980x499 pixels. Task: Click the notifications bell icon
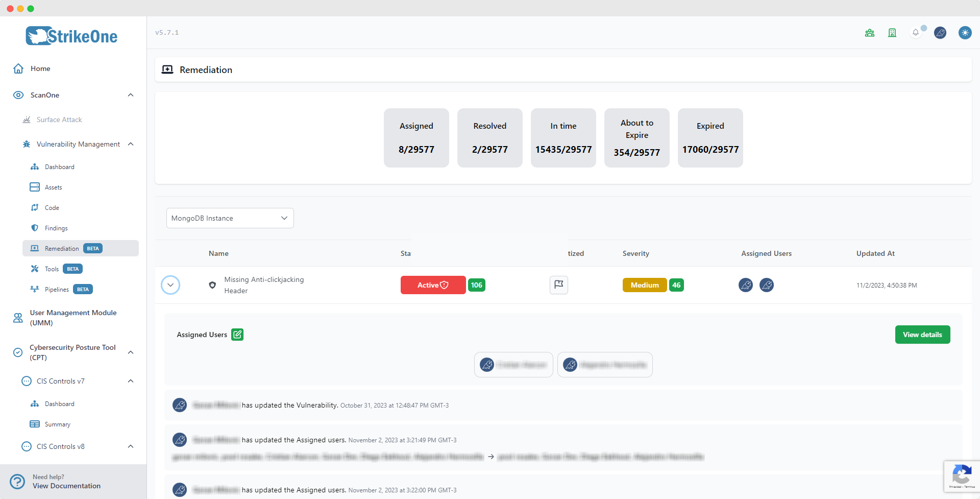pyautogui.click(x=915, y=32)
